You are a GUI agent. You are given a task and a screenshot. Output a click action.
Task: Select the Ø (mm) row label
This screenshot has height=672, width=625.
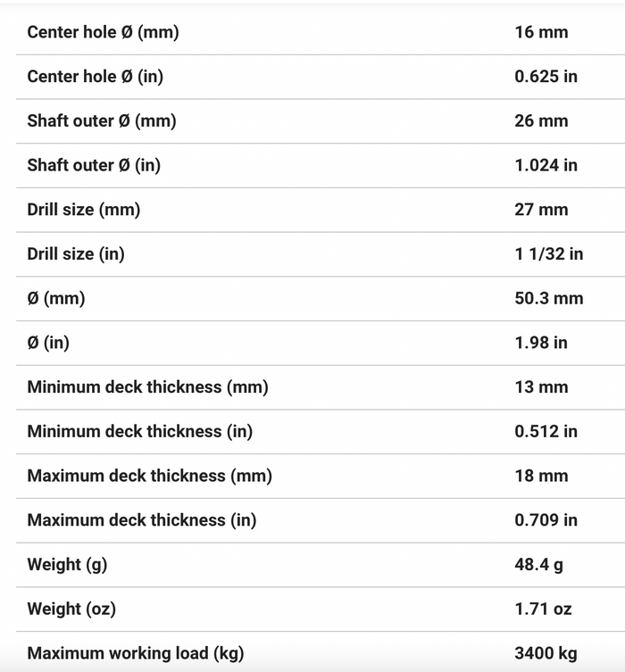(56, 299)
